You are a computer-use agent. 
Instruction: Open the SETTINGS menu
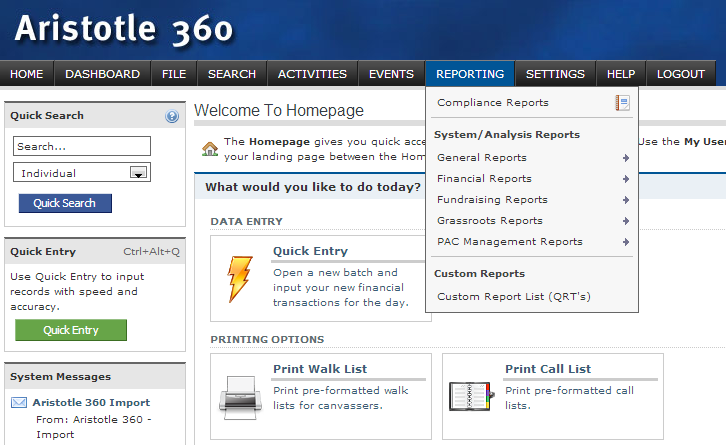click(x=555, y=74)
